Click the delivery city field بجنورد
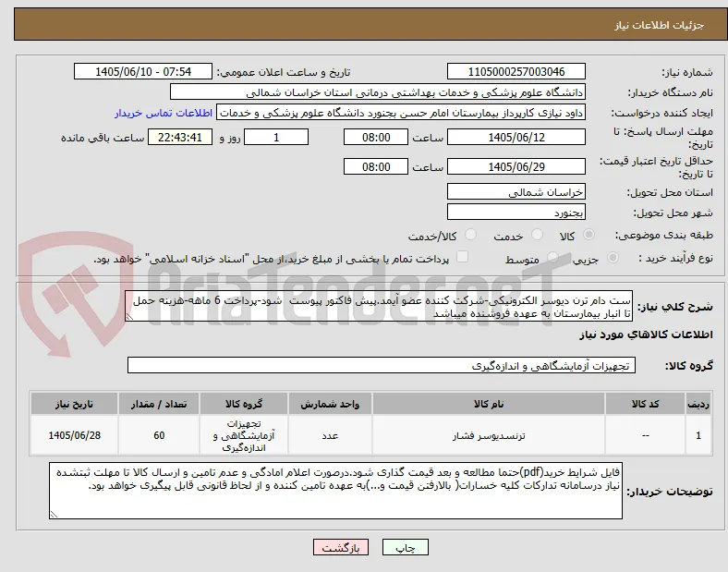 point(516,213)
